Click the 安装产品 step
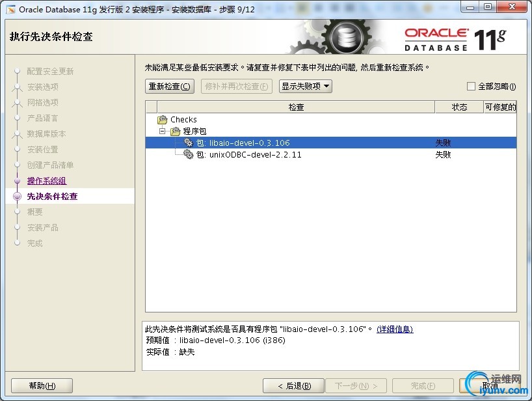Image resolution: width=532 pixels, height=401 pixels. click(x=43, y=227)
